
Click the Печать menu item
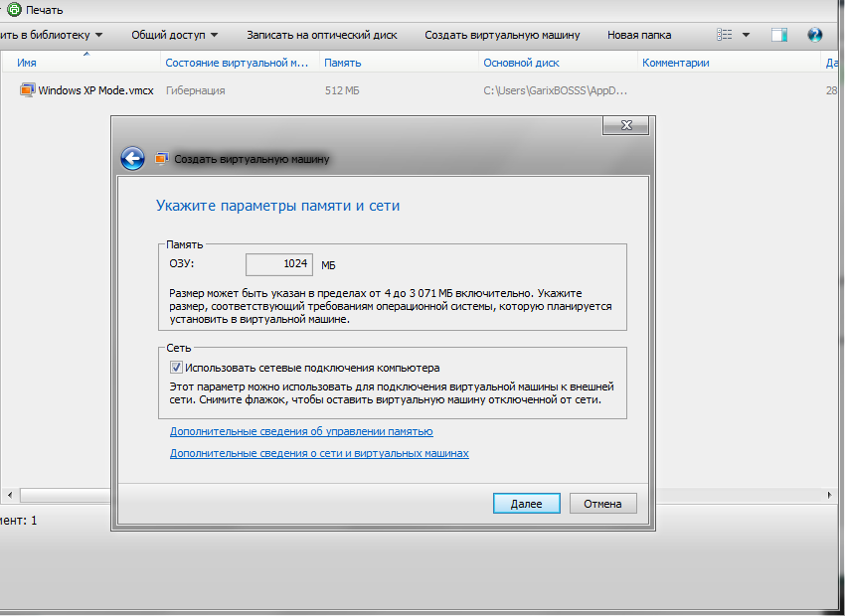click(x=44, y=10)
